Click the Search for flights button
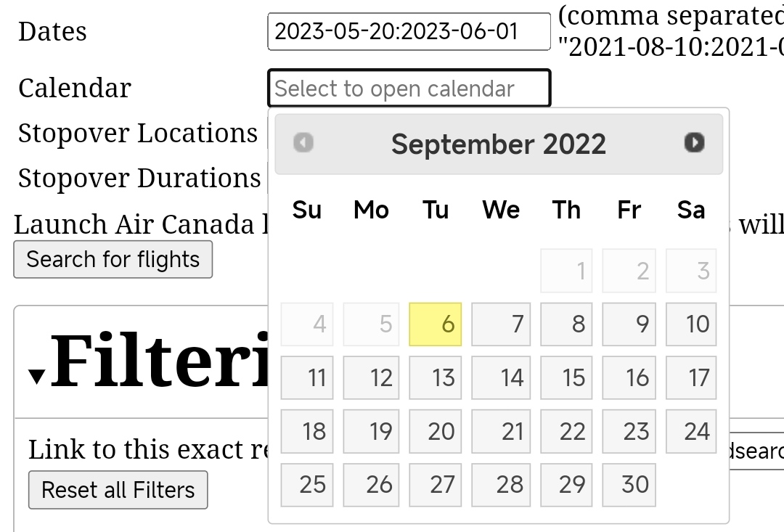This screenshot has height=532, width=784. coord(113,260)
